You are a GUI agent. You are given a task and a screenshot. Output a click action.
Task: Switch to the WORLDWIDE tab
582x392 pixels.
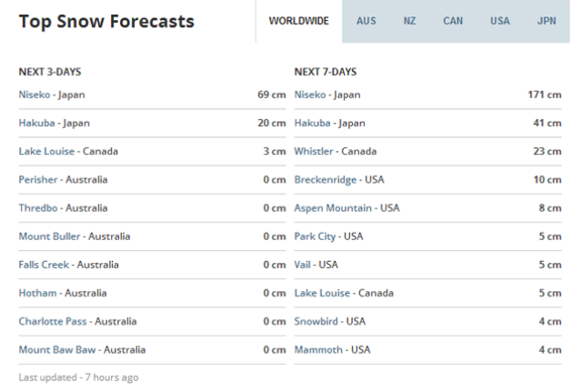coord(299,21)
